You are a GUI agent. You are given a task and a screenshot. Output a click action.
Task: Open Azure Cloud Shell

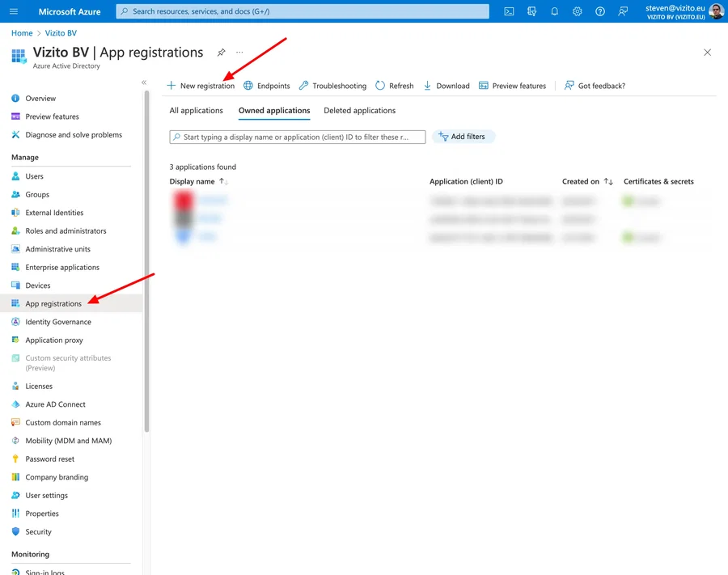click(x=508, y=11)
